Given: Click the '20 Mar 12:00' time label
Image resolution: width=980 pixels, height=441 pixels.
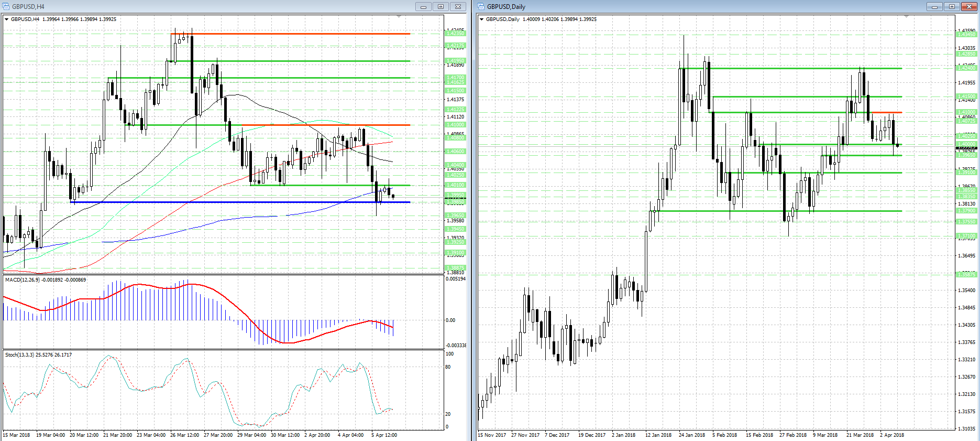Looking at the screenshot, I should 84,435.
